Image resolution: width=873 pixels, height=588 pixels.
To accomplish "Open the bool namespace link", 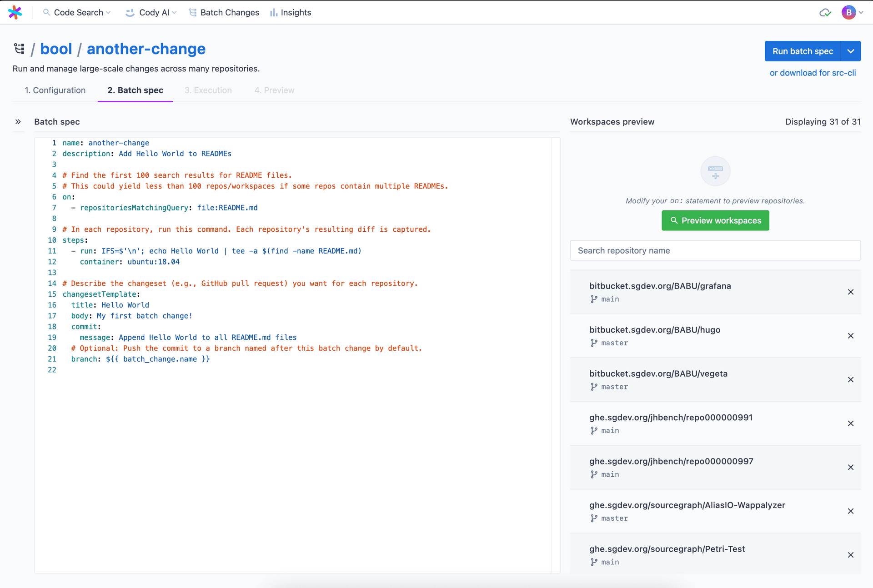I will (56, 49).
